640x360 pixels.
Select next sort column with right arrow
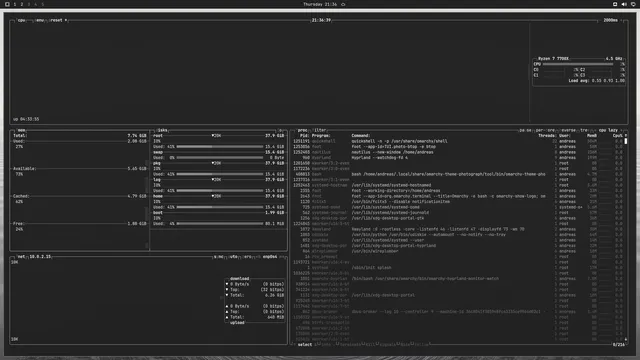click(622, 130)
